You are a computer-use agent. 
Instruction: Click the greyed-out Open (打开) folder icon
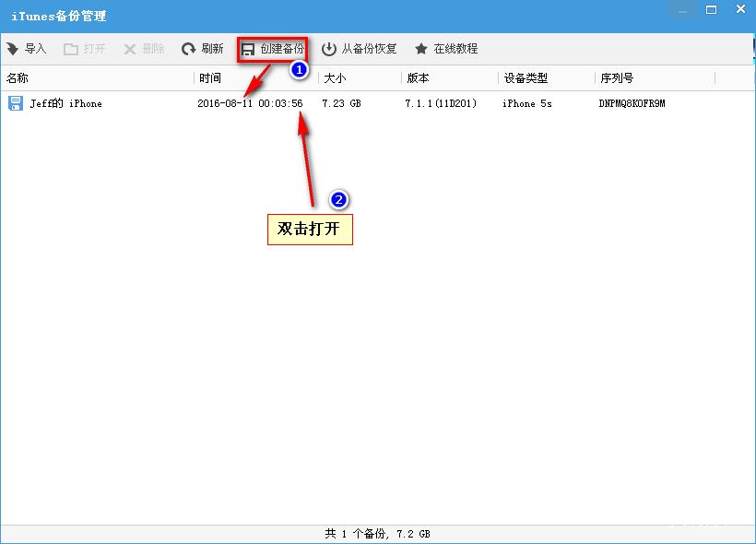pyautogui.click(x=71, y=49)
